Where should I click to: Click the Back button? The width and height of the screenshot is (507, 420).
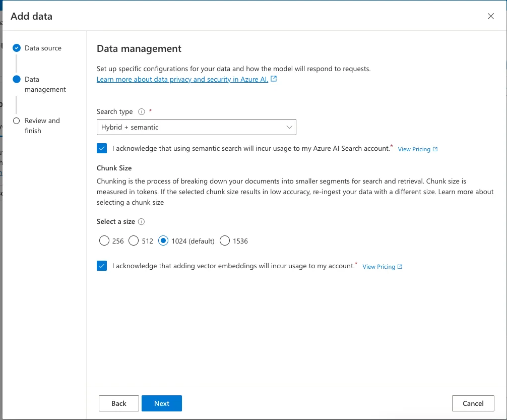pos(119,403)
